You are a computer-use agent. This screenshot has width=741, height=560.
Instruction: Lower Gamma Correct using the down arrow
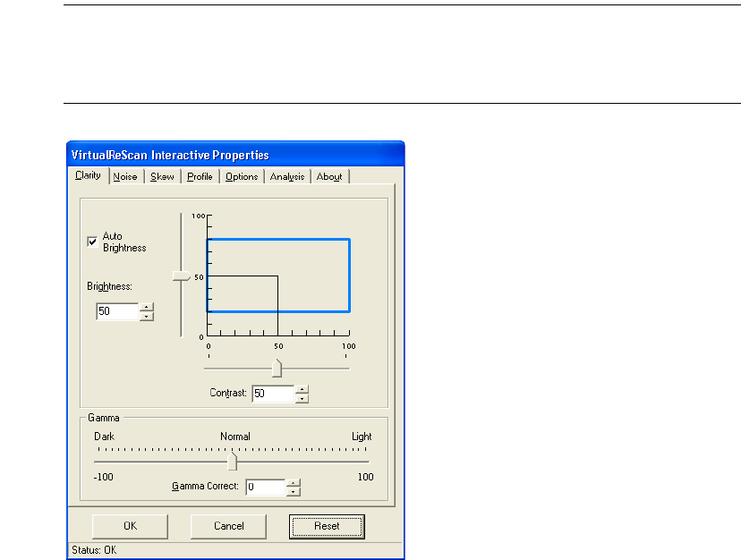tap(293, 492)
